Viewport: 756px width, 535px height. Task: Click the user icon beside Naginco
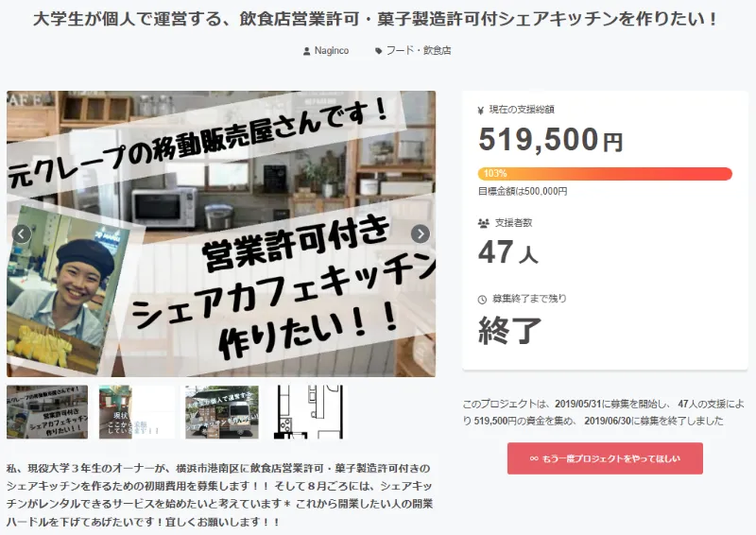[x=306, y=51]
